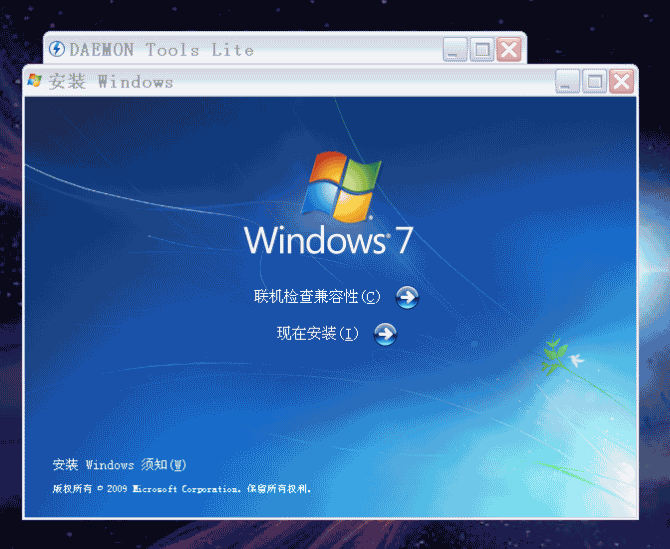
Task: Click the DAEMON Tools Lite lightning icon
Action: click(57, 49)
